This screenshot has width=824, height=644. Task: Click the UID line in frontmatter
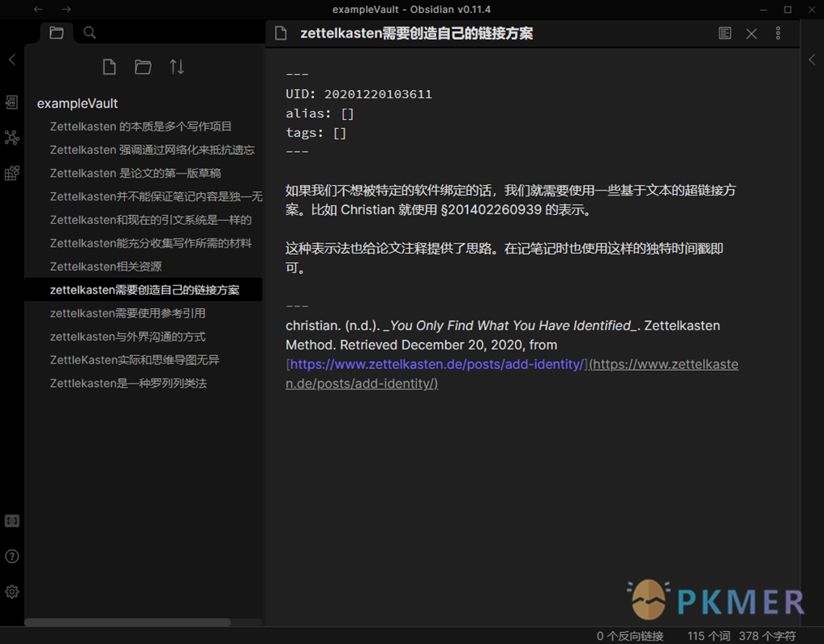[x=359, y=94]
